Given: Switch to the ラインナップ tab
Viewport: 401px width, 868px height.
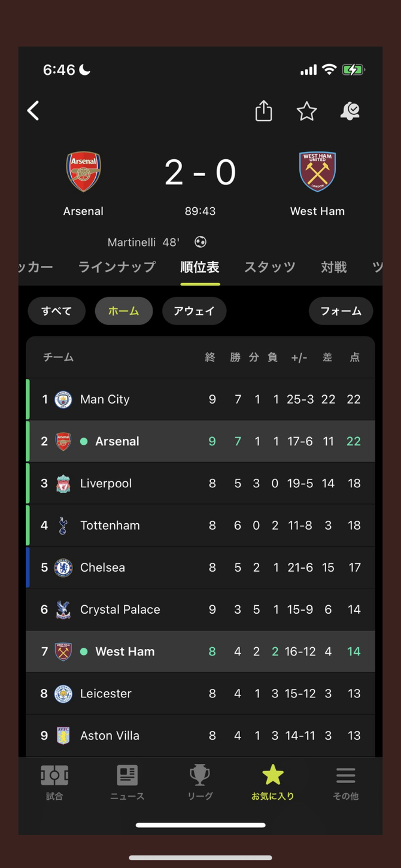Looking at the screenshot, I should [117, 267].
